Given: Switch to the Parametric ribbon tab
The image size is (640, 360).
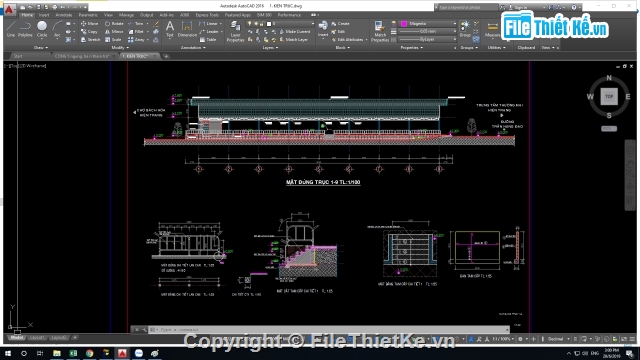Looking at the screenshot, I should (88, 15).
